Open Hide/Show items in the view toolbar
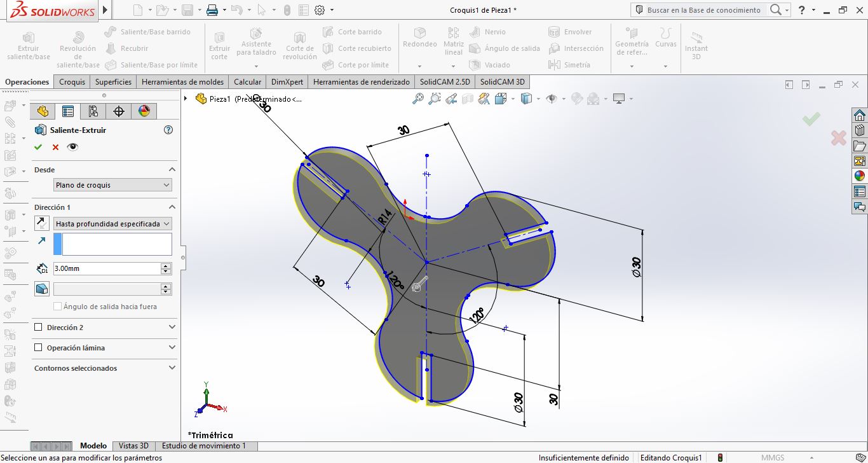The image size is (868, 463). pyautogui.click(x=552, y=99)
